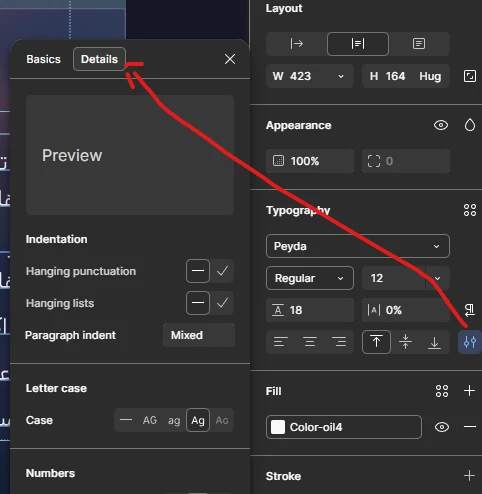Click the font size 12 field
Image resolution: width=482 pixels, height=494 pixels.
[x=394, y=278]
